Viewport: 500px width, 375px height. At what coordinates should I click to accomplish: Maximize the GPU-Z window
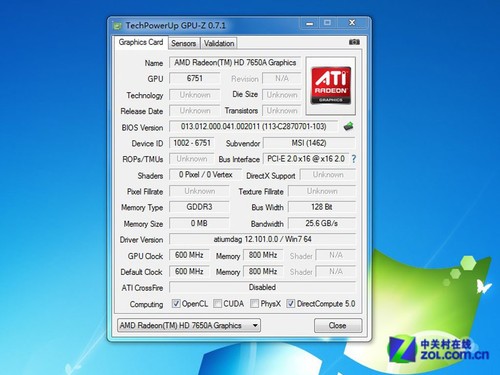pos(328,23)
